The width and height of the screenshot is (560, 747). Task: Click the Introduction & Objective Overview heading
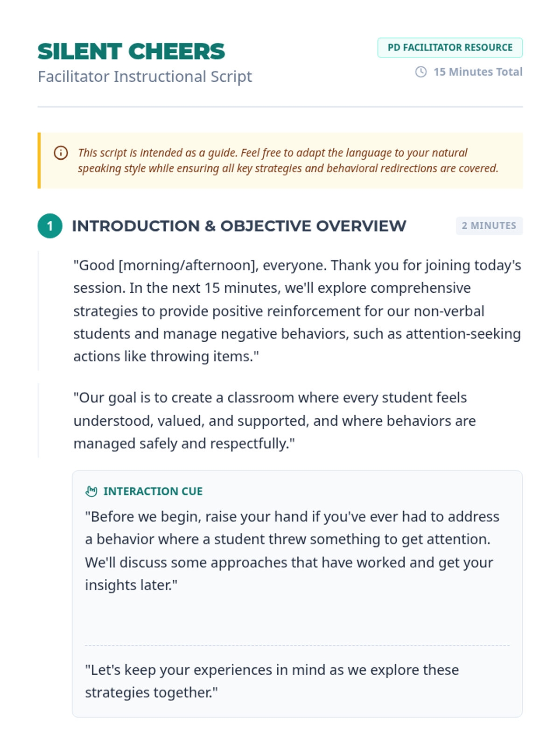pos(239,226)
